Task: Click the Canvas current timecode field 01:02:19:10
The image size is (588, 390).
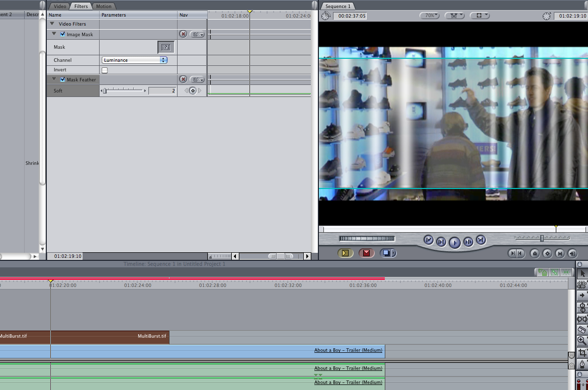Action: tap(572, 16)
